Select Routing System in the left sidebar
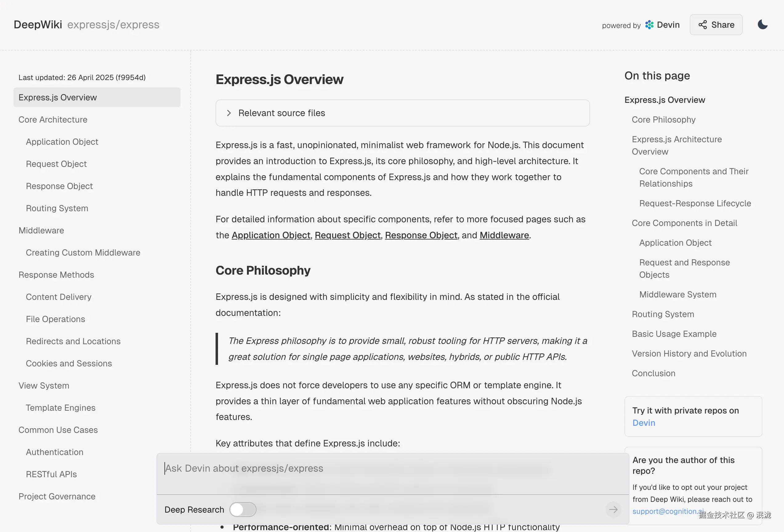Viewport: 784px width, 532px height. 57,208
